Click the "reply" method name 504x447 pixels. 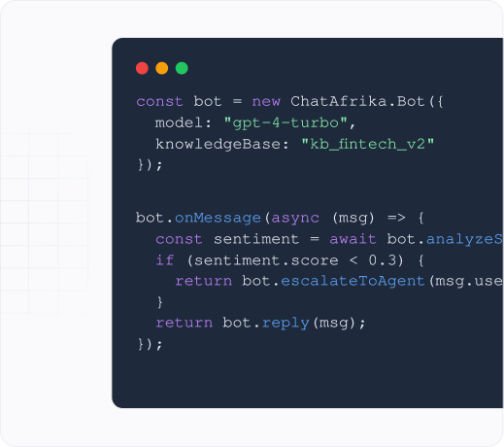tap(286, 323)
